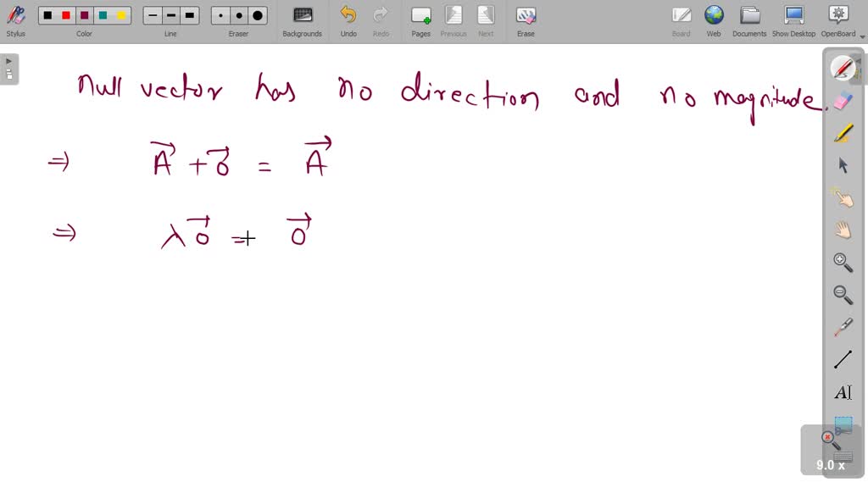Switch to Board mode

click(x=681, y=21)
